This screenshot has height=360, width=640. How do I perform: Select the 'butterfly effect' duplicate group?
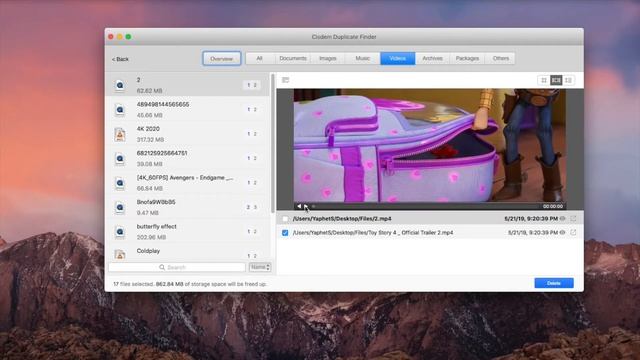[187, 232]
